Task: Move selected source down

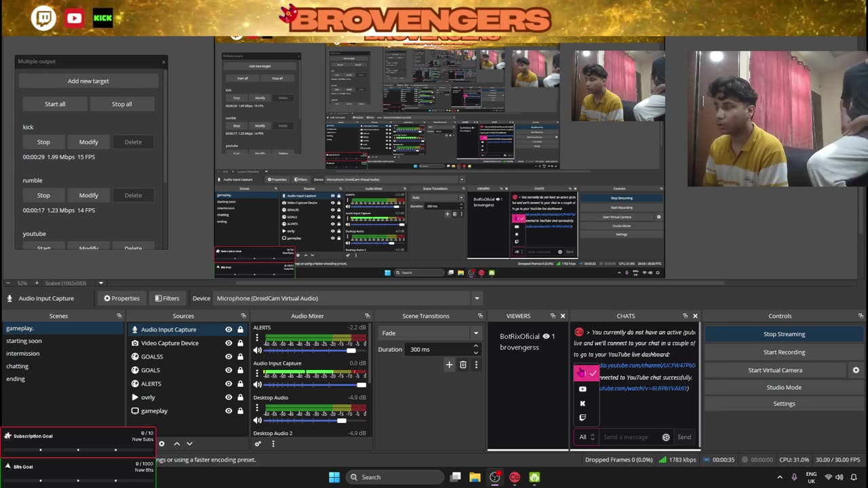Action: 189,444
